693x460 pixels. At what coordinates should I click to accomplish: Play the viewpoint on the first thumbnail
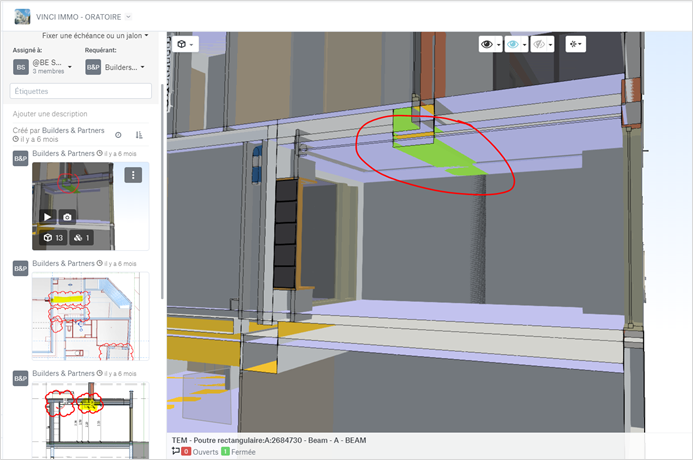(x=47, y=216)
